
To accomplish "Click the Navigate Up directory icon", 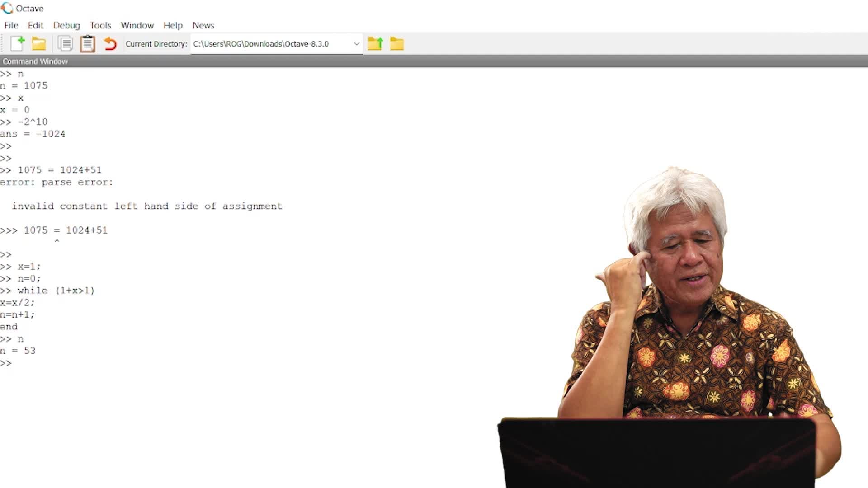I will point(376,43).
